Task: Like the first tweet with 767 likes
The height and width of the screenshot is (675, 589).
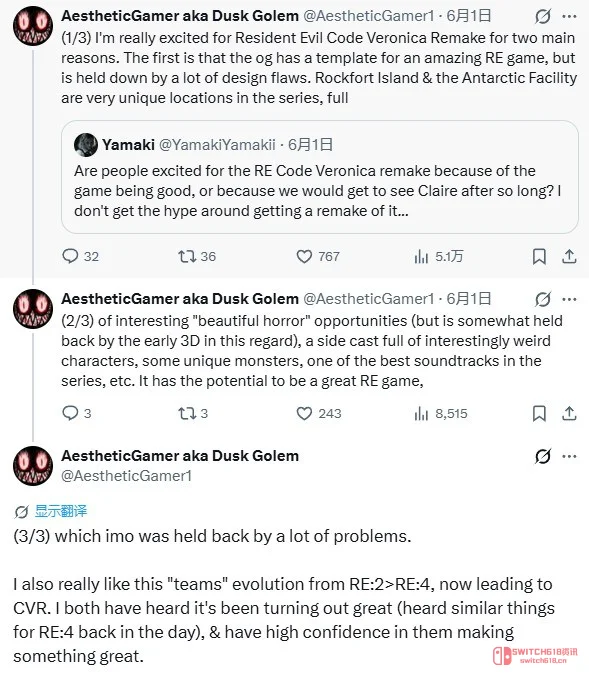Action: (304, 256)
